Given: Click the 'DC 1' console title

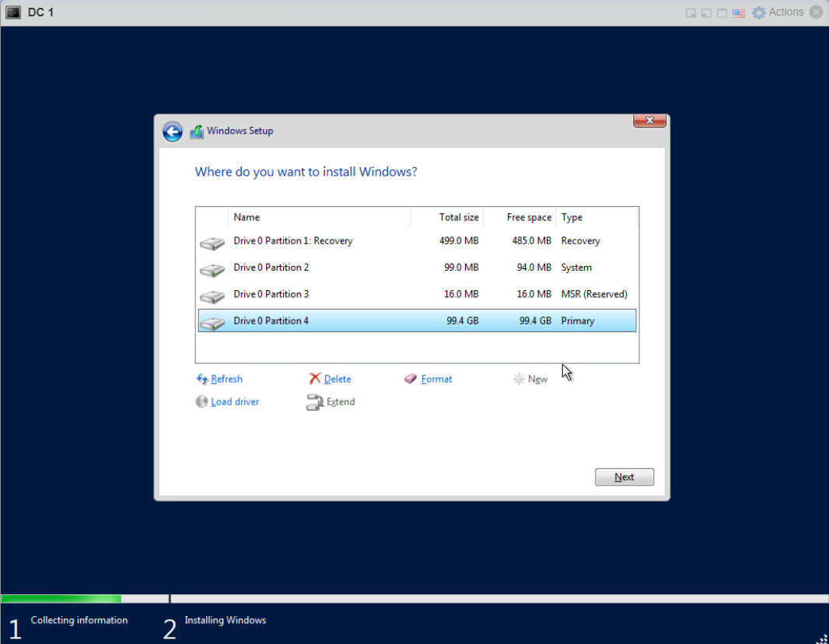Looking at the screenshot, I should (40, 12).
